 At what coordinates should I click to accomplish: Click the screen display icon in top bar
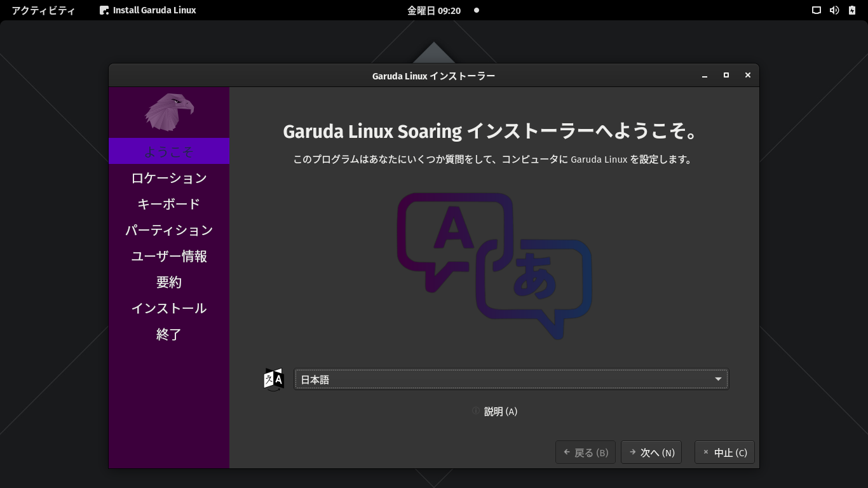(x=817, y=10)
